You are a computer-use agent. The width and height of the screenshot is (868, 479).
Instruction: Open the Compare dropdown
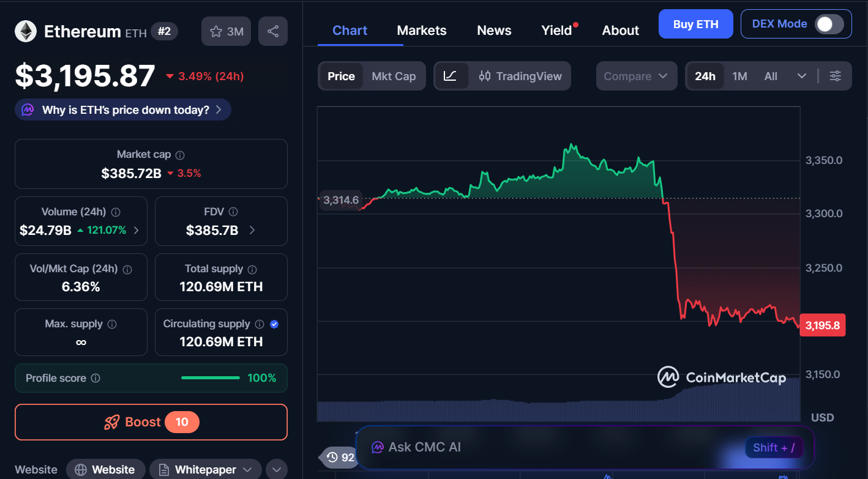pyautogui.click(x=636, y=76)
